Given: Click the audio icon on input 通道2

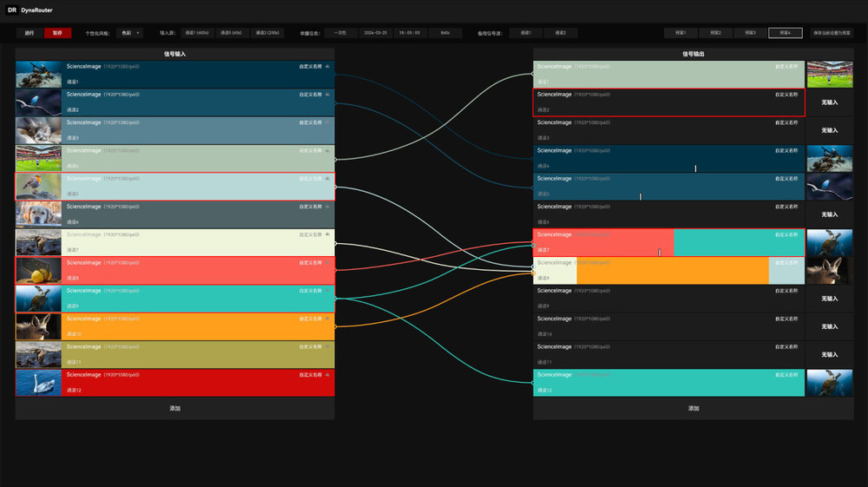Looking at the screenshot, I should (x=328, y=94).
